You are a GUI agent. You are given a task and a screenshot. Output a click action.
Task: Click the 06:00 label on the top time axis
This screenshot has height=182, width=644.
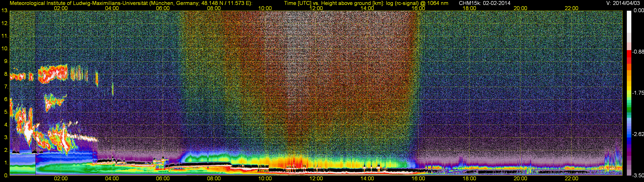click(163, 8)
